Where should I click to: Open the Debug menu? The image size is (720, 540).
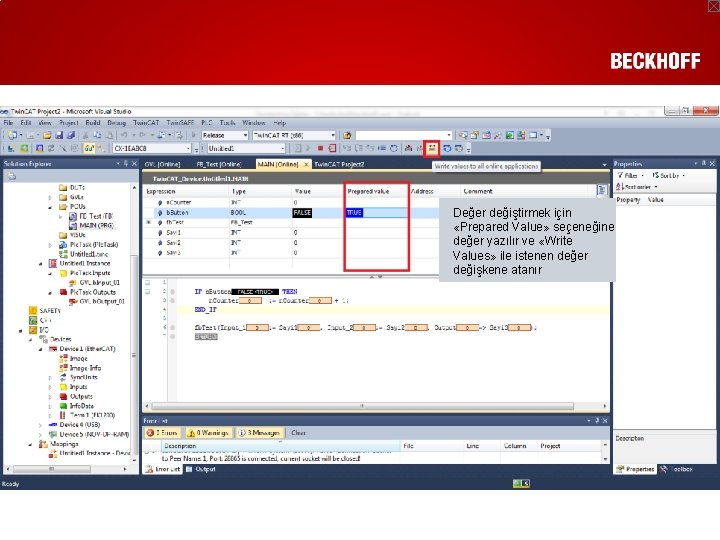116,123
